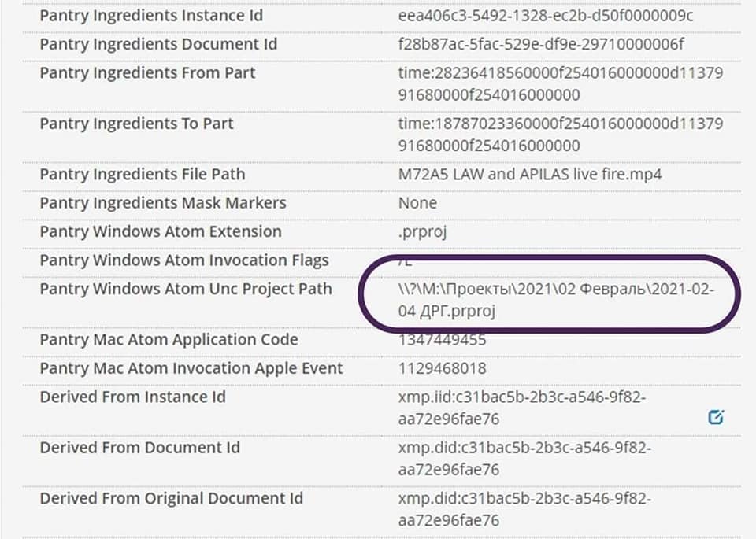Select the Pantry Windows Atom Invocation Flags label
Image resolution: width=756 pixels, height=539 pixels.
point(184,260)
